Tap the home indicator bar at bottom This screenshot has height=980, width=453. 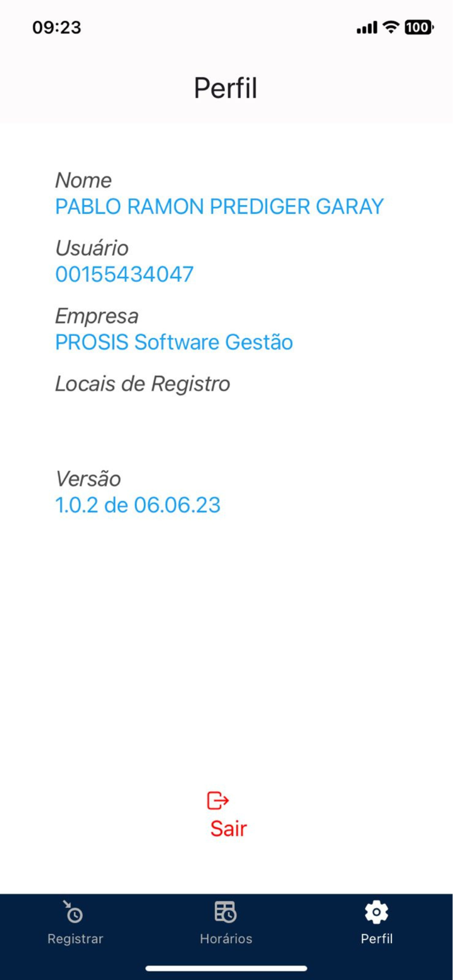(x=226, y=968)
